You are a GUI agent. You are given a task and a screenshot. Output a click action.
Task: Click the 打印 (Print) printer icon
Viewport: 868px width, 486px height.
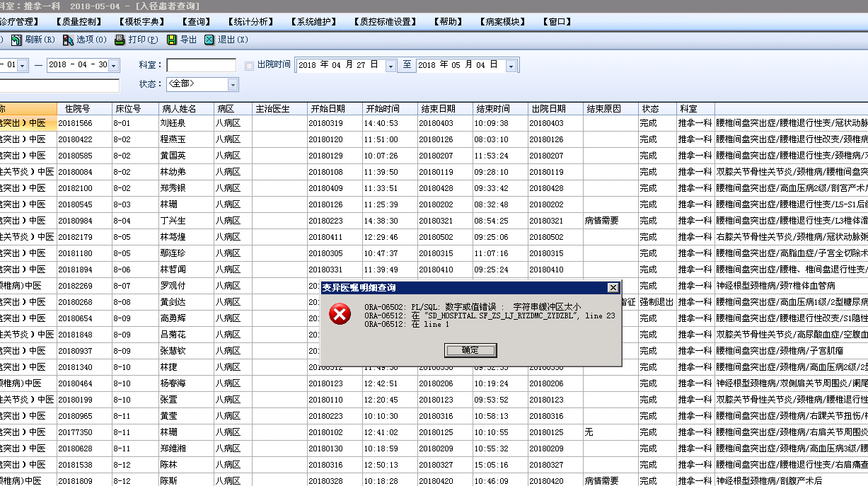tap(121, 40)
